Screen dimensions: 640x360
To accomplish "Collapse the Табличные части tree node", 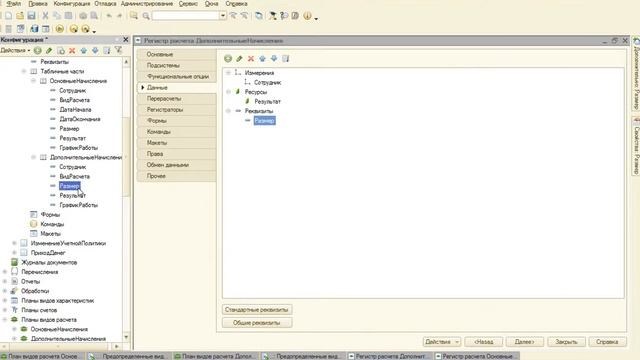I will [x=24, y=71].
